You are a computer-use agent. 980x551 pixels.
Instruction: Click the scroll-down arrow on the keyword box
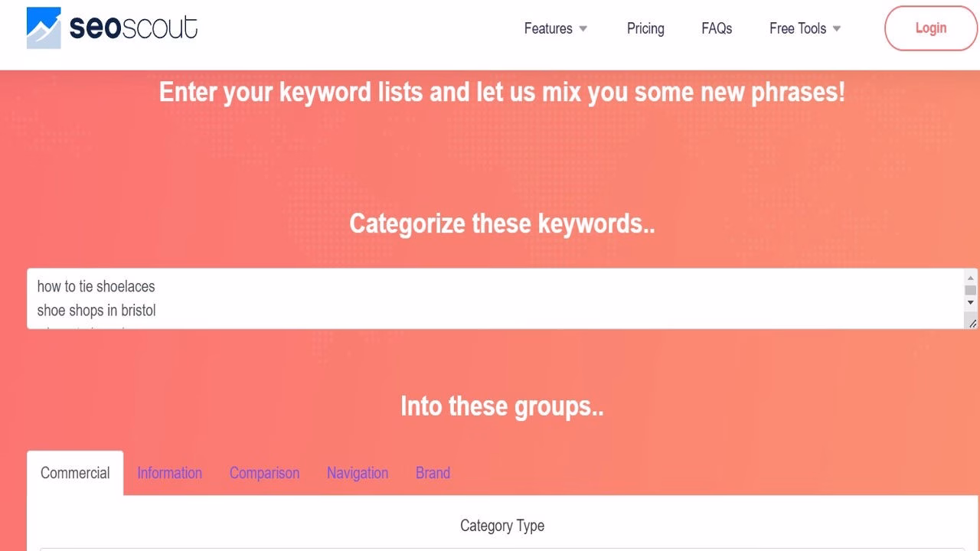(x=970, y=302)
